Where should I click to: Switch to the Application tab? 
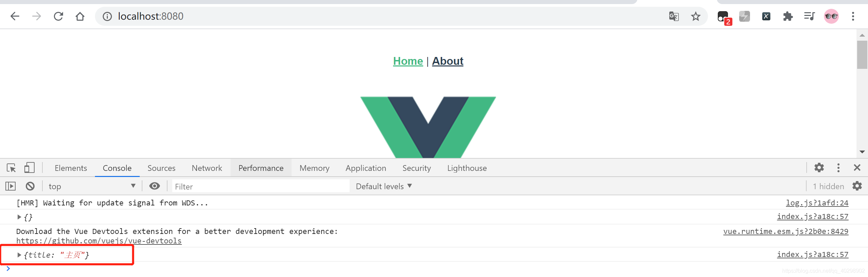(x=366, y=168)
